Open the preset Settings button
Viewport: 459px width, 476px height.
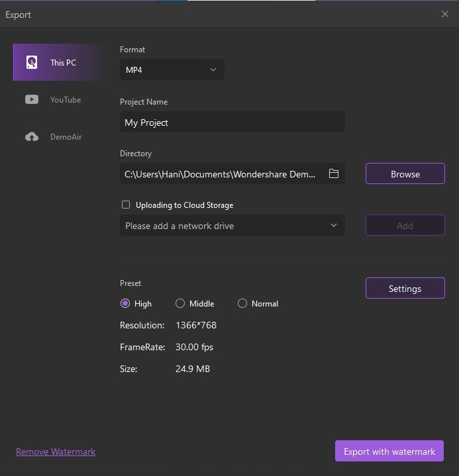point(405,289)
